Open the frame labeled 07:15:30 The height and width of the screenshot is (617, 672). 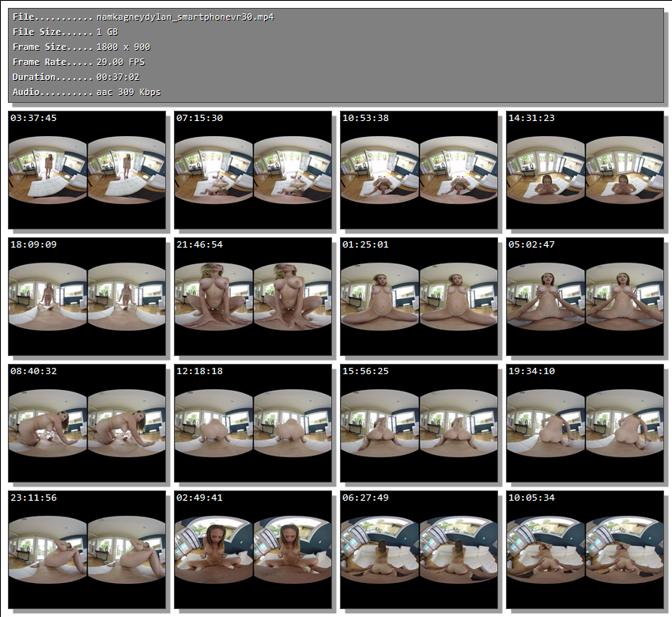tap(253, 170)
